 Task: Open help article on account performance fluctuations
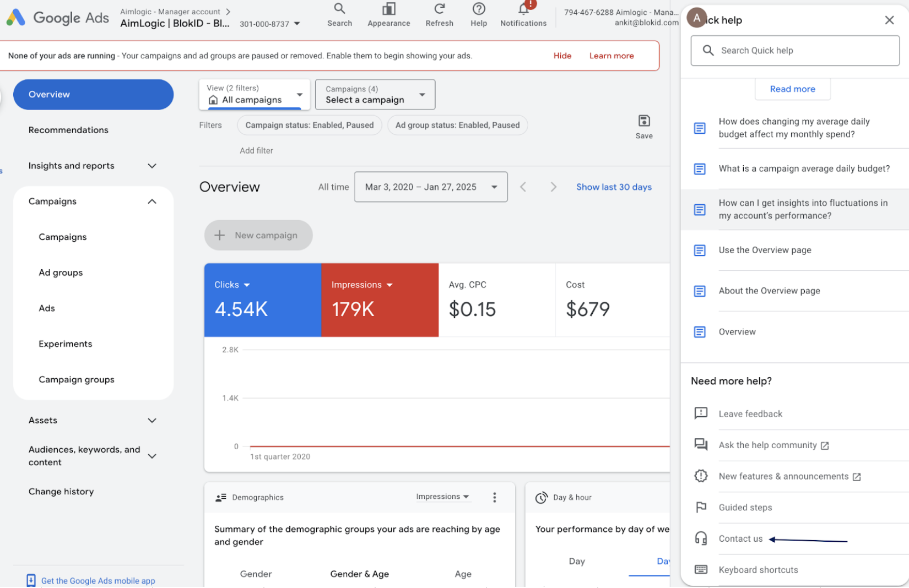[795, 209]
